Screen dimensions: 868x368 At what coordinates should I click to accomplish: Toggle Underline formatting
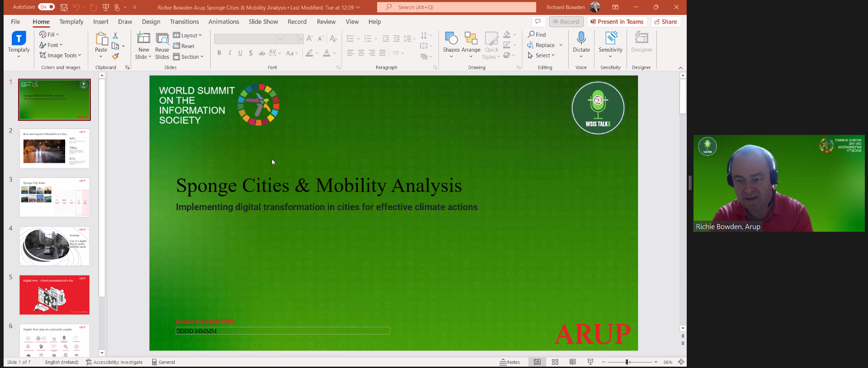point(240,53)
